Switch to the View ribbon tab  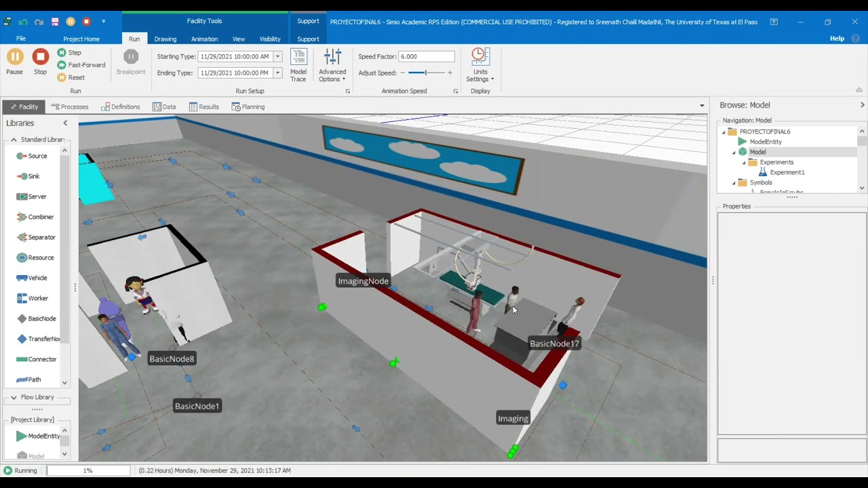click(x=239, y=39)
